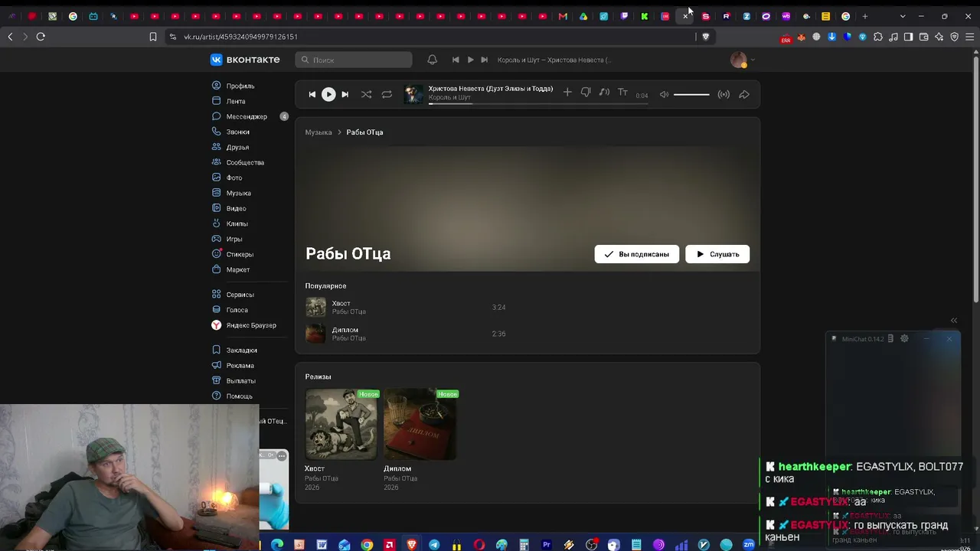Image resolution: width=980 pixels, height=551 pixels.
Task: Open the VK notifications bell
Action: click(432, 60)
